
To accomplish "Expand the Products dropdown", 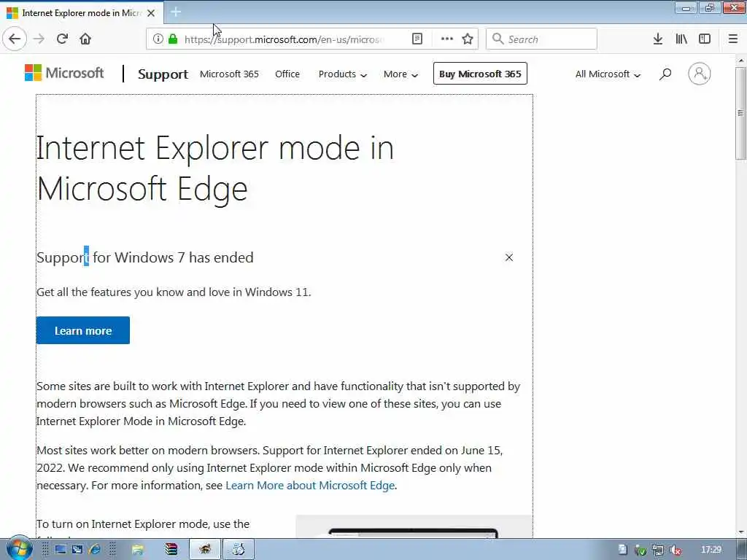I will click(x=343, y=74).
